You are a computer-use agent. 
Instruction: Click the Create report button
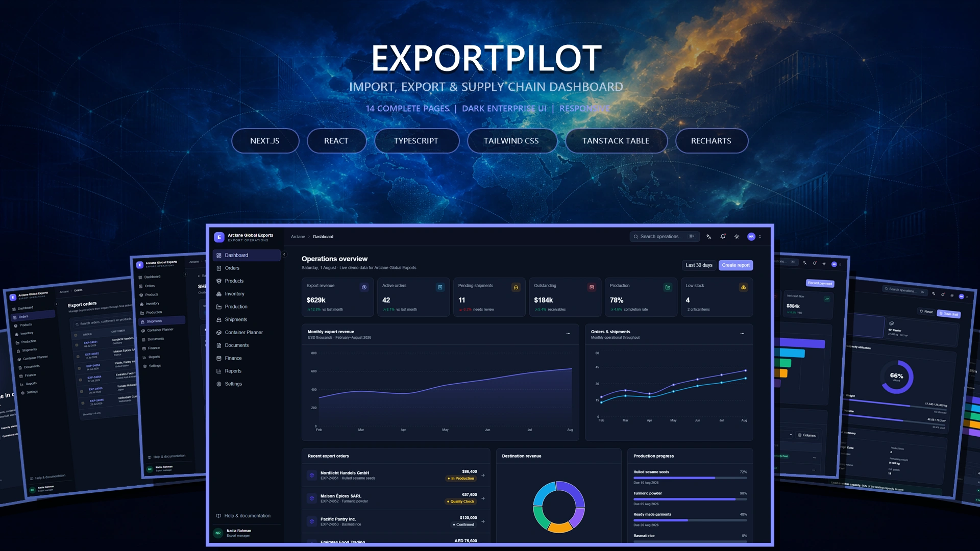point(736,265)
